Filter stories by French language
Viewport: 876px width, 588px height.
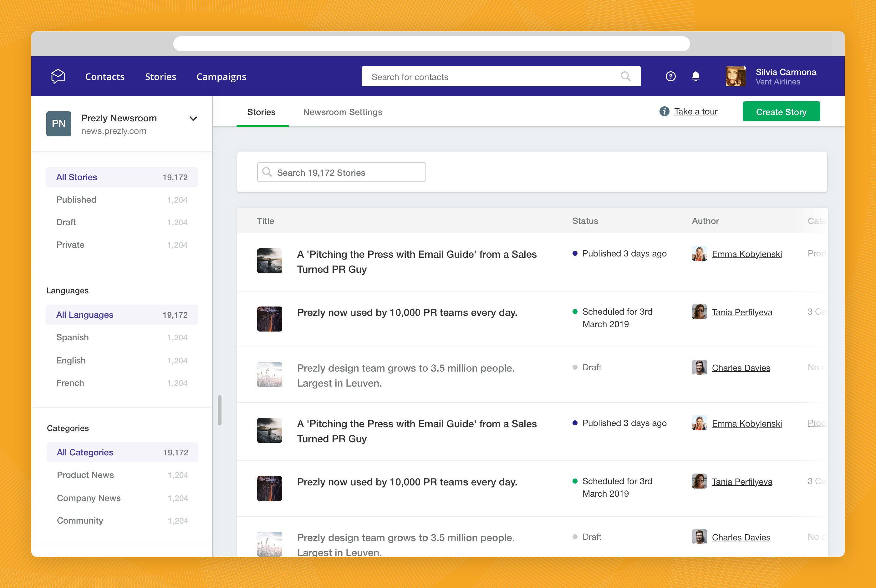122,383
